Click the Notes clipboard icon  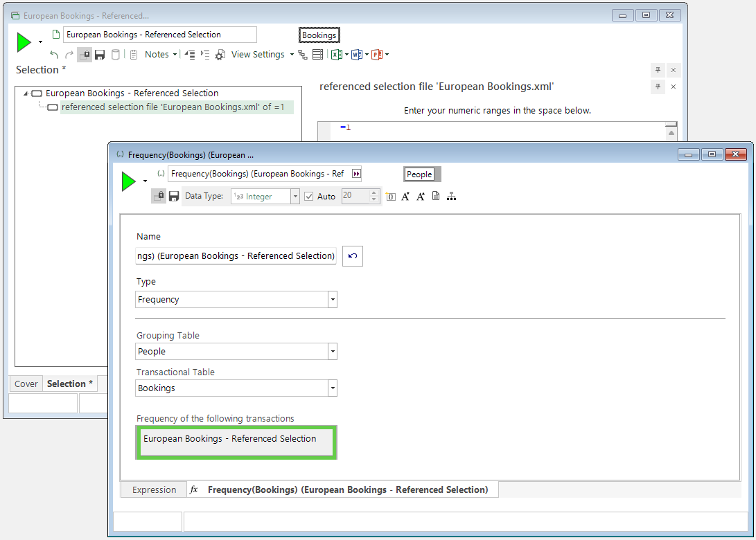(x=134, y=55)
